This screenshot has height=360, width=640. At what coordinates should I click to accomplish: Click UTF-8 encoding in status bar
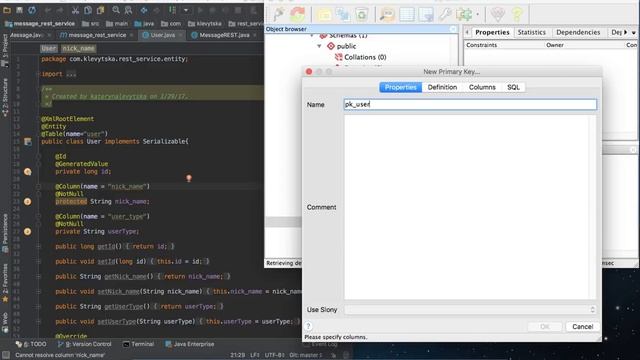(x=274, y=355)
